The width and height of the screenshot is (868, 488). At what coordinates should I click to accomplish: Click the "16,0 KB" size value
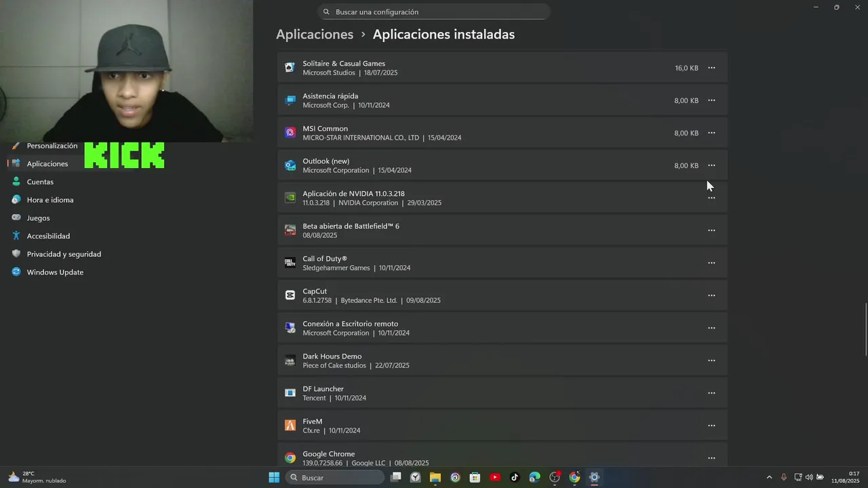(686, 68)
